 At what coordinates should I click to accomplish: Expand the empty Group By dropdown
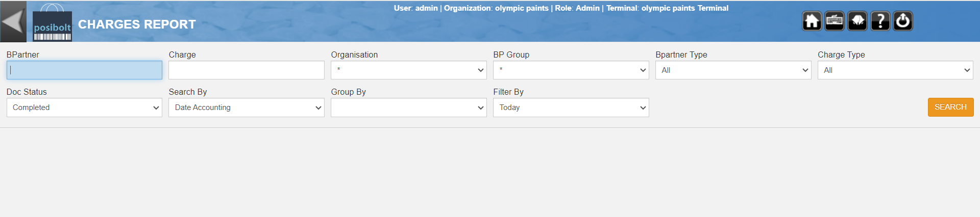(409, 107)
